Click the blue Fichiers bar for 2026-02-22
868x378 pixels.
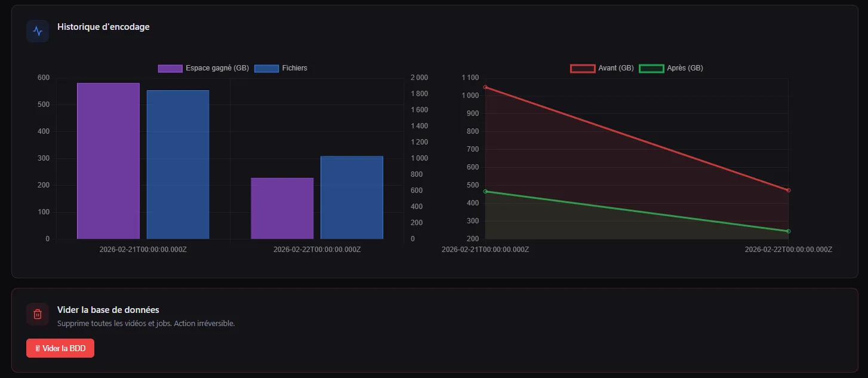coord(352,198)
